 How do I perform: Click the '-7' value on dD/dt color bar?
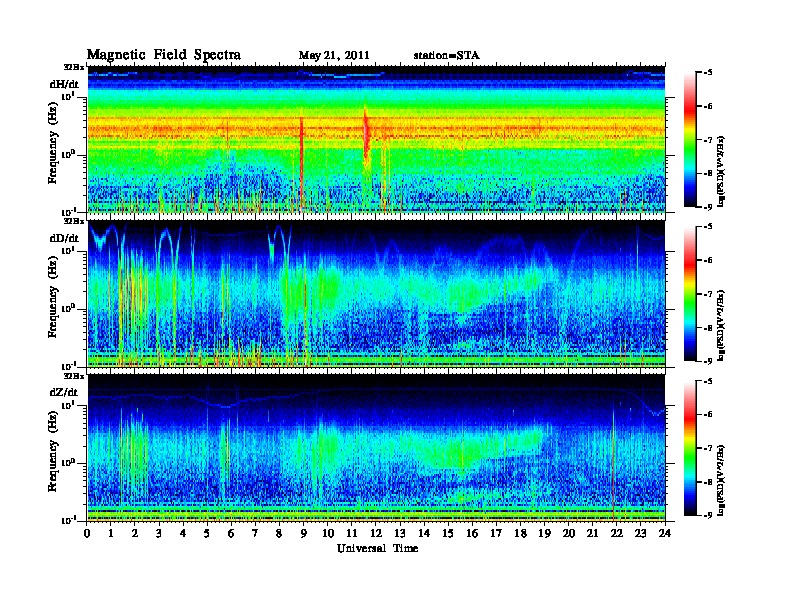coord(708,294)
